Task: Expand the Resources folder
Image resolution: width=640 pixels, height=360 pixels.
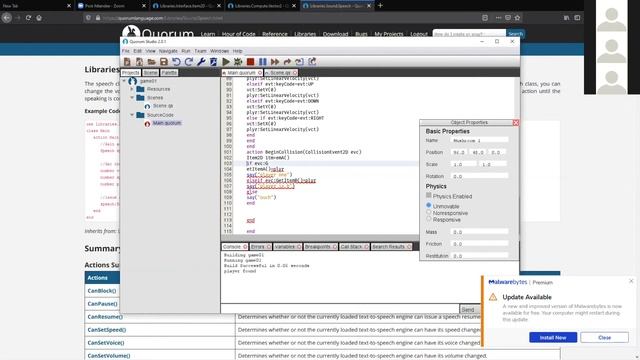Action: [132, 89]
